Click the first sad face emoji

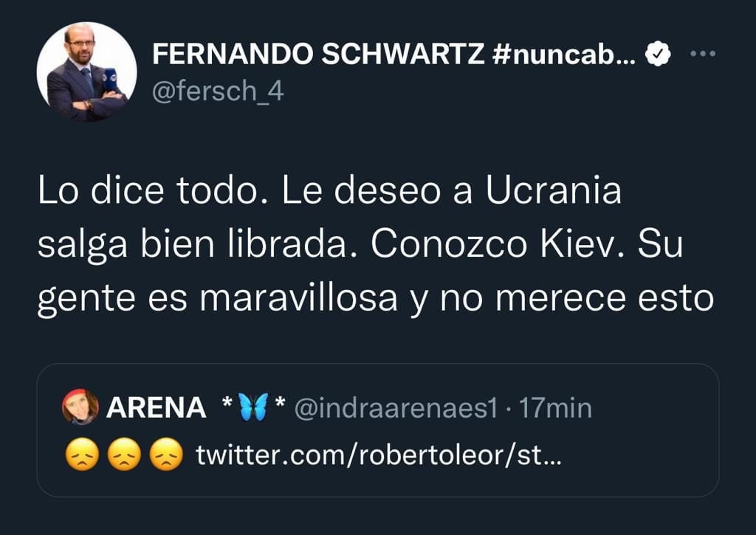click(x=82, y=455)
